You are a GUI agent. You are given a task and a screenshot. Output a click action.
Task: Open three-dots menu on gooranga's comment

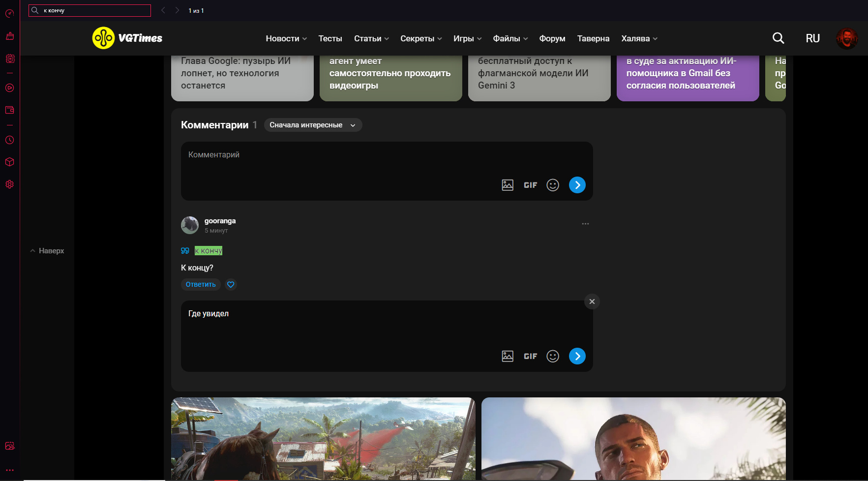pyautogui.click(x=585, y=224)
